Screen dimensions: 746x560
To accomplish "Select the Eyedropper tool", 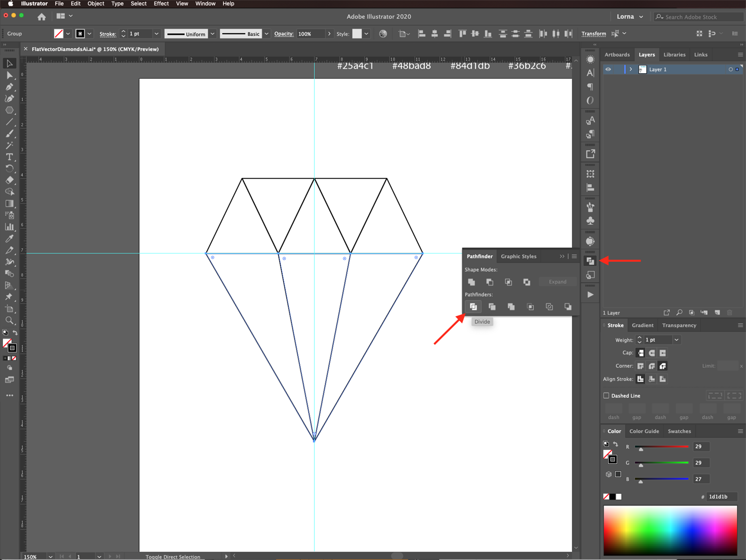I will (9, 239).
